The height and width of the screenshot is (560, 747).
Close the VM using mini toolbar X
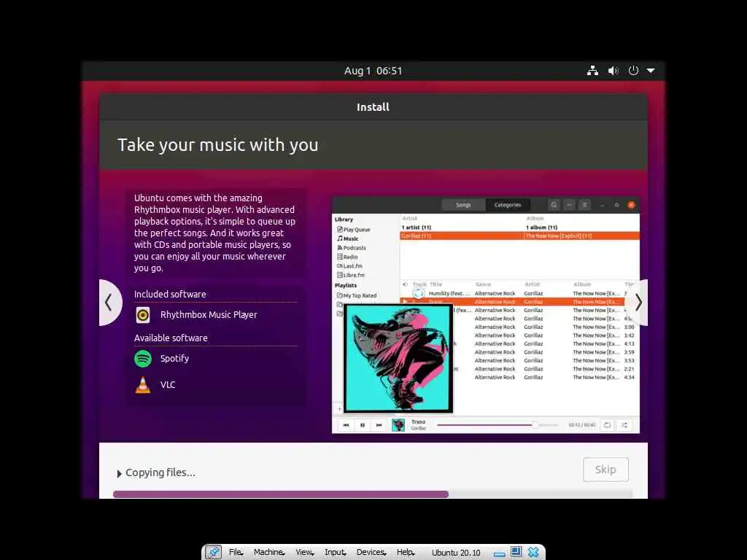pos(533,553)
